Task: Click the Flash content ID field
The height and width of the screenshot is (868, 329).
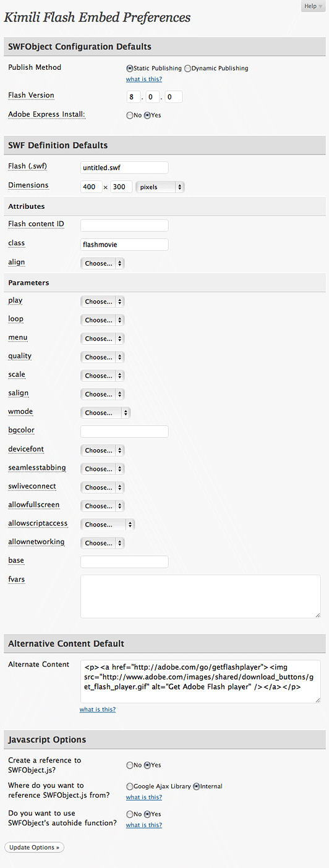Action: 124,225
